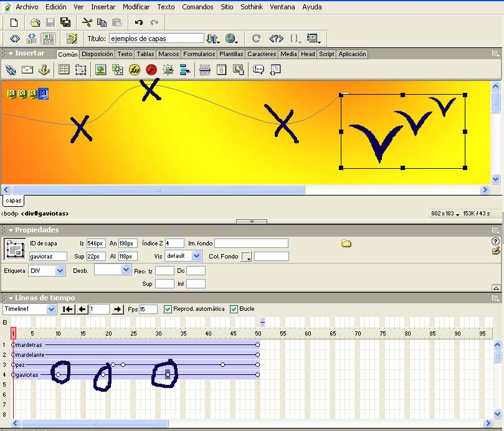Insert a date with the calendar icon

pos(221,69)
